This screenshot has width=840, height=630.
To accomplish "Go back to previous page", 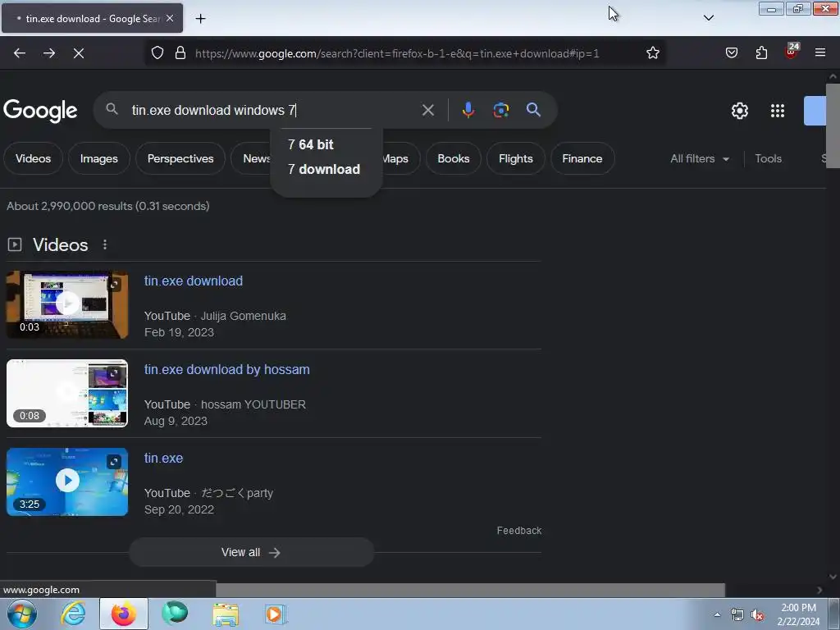I will 20,53.
